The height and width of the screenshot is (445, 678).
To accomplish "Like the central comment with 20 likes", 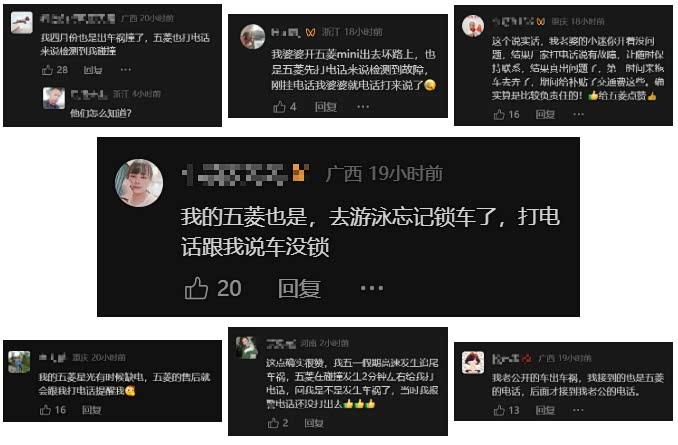I will tap(196, 288).
